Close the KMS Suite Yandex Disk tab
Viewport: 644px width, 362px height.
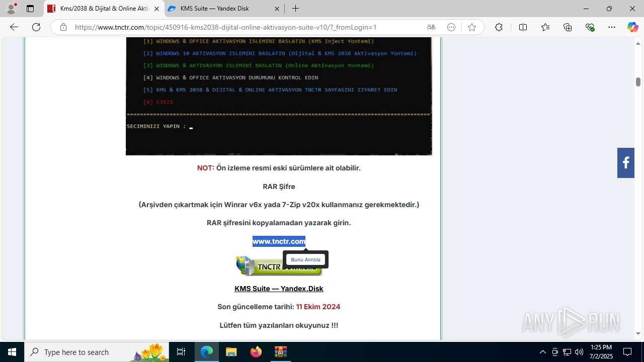(x=277, y=9)
